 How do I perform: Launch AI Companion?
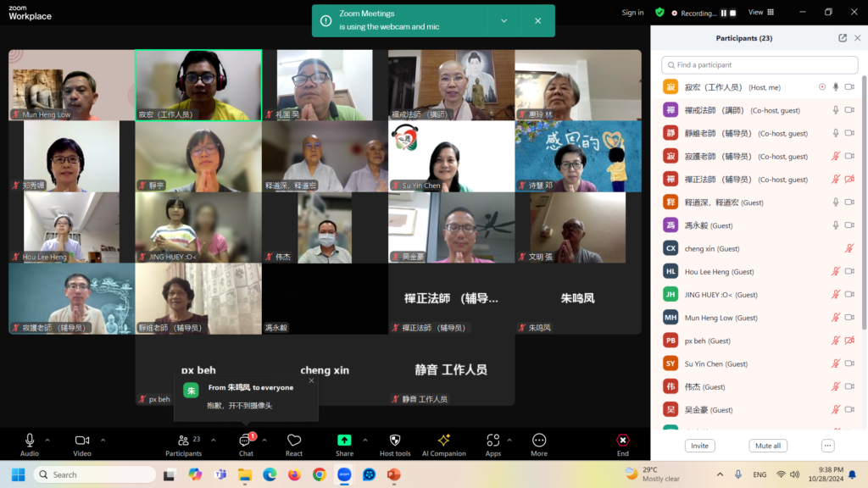tap(443, 441)
